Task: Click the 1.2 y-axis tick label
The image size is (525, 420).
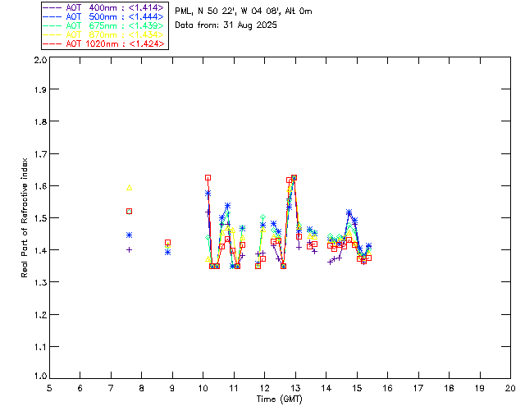Action: [40, 315]
